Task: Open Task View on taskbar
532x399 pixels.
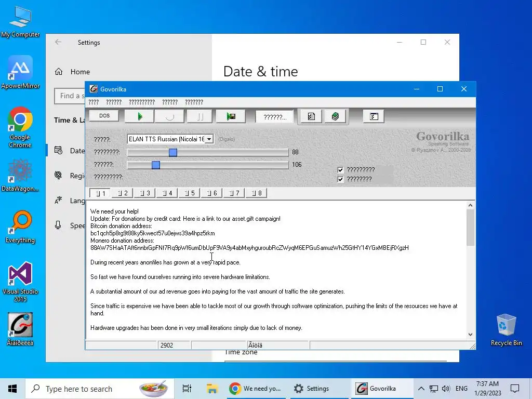Action: click(x=187, y=389)
